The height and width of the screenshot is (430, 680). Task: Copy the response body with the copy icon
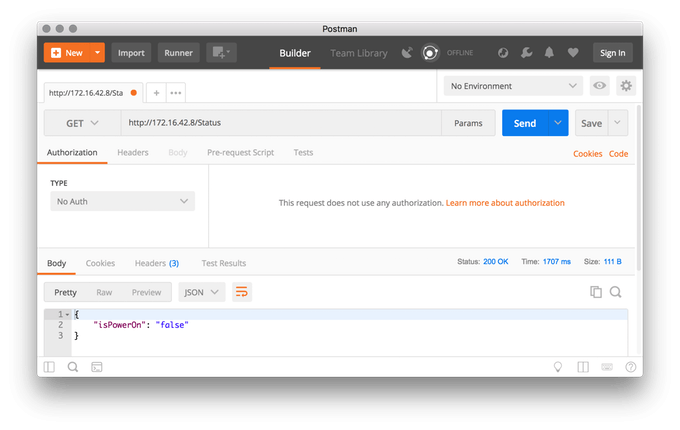tap(596, 292)
